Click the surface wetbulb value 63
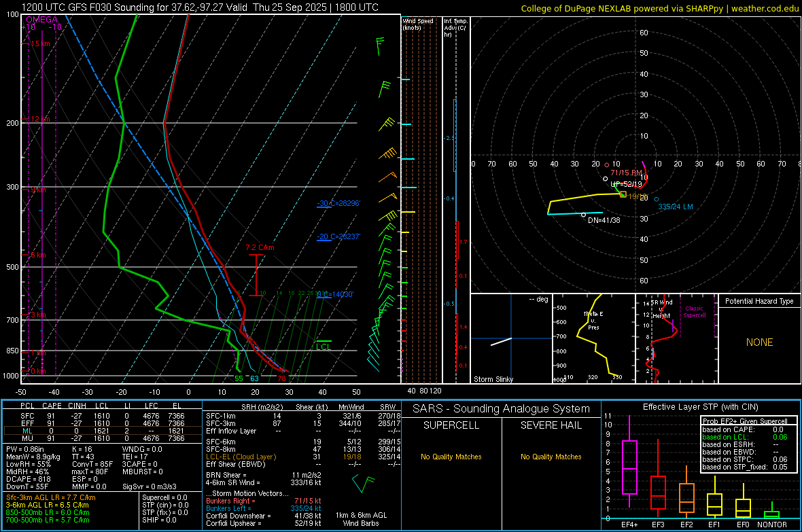 [x=254, y=378]
